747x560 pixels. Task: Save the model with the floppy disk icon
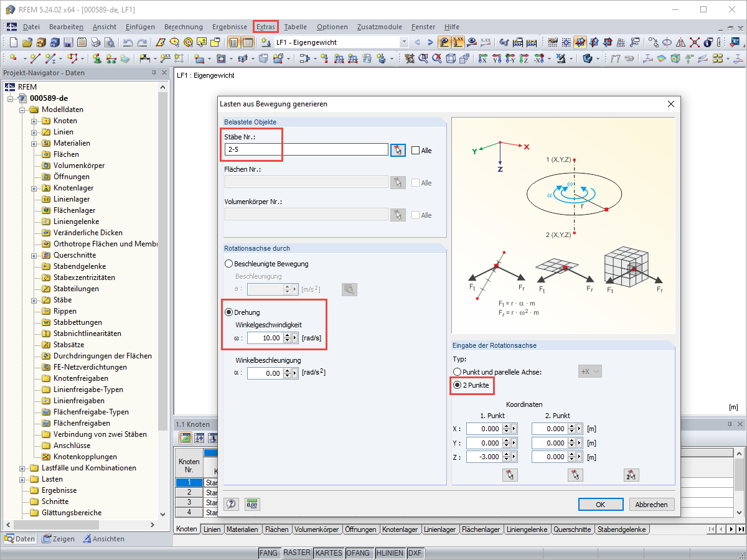(x=68, y=42)
